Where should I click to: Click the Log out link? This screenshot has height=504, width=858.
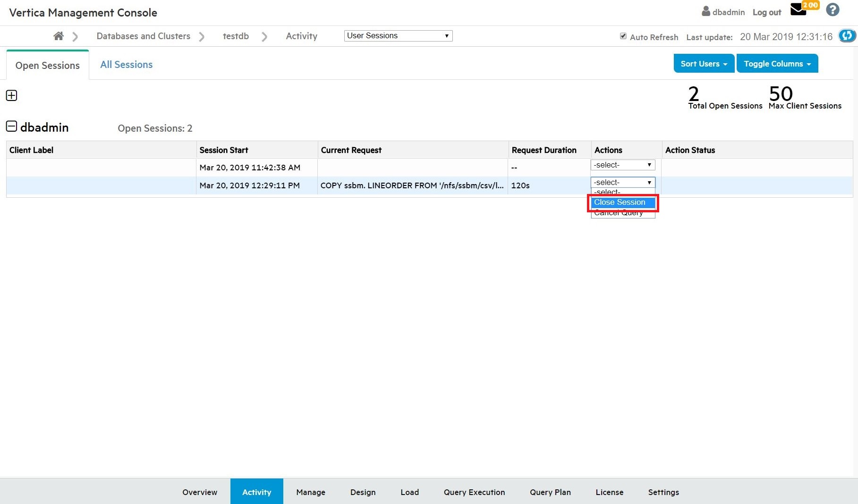[x=766, y=12]
